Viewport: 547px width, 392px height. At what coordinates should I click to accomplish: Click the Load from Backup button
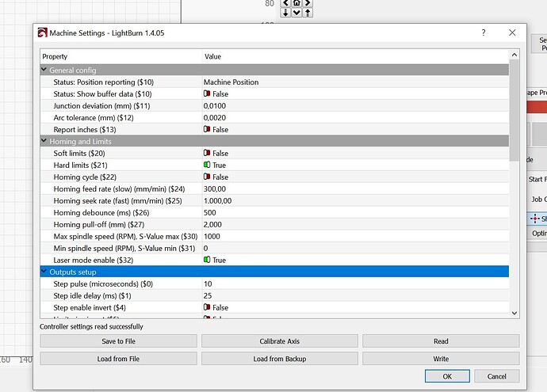[x=279, y=359]
